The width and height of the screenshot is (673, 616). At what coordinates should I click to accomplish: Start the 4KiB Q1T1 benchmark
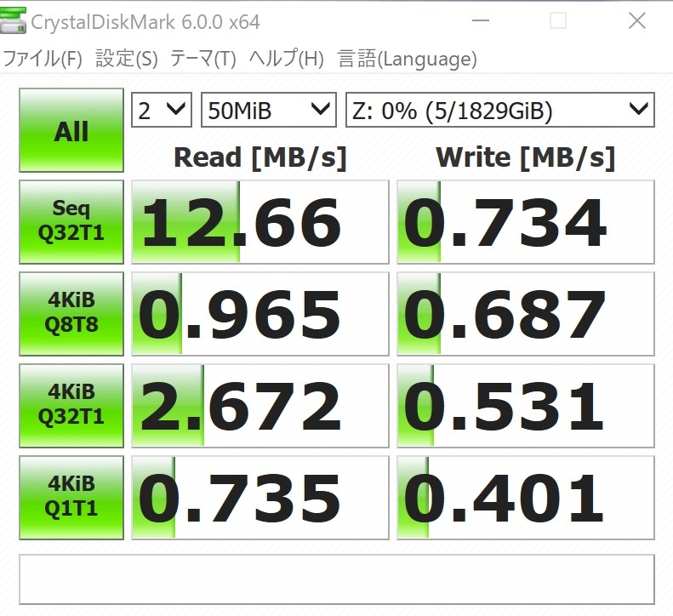tap(71, 498)
